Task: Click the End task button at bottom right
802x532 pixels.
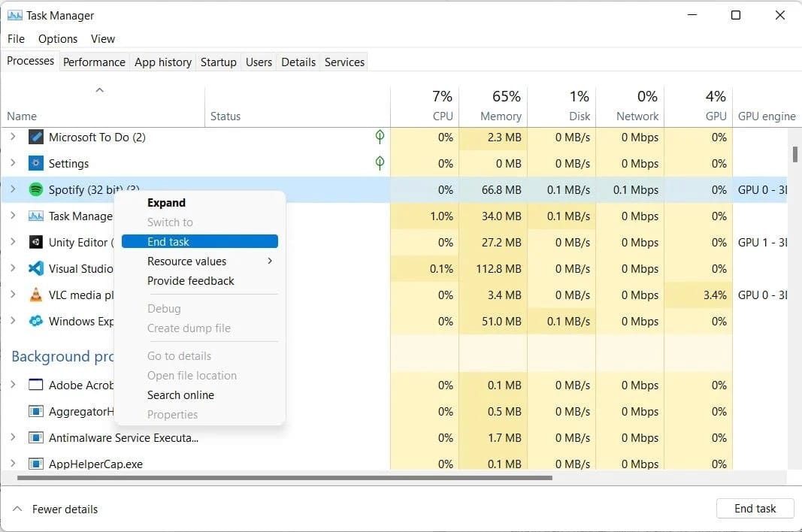Action: pyautogui.click(x=755, y=508)
